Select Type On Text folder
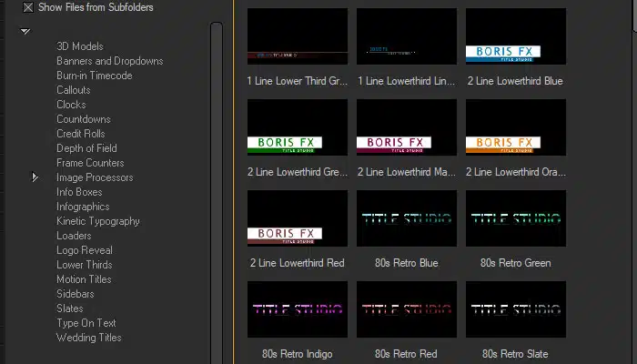This screenshot has width=637, height=364. [x=86, y=323]
